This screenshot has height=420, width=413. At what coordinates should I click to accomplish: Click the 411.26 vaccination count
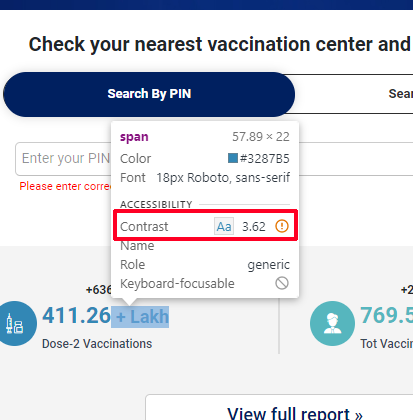(x=76, y=316)
